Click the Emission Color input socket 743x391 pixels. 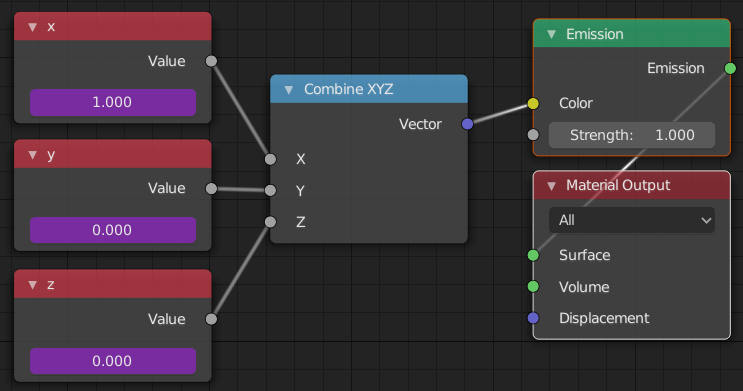coord(533,103)
